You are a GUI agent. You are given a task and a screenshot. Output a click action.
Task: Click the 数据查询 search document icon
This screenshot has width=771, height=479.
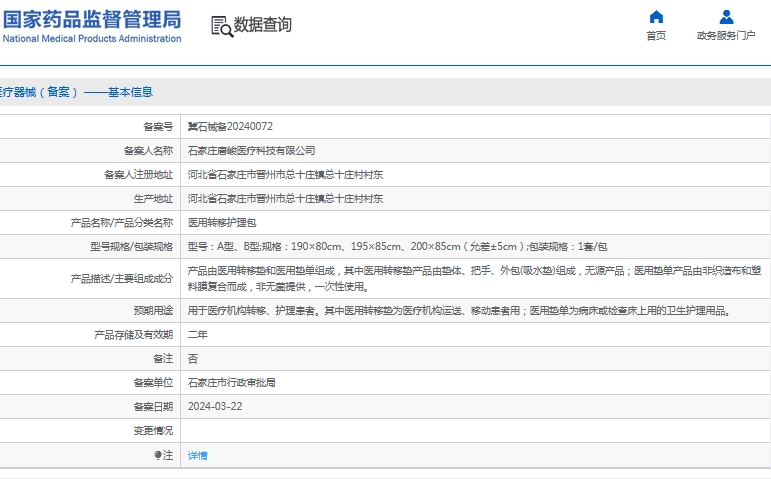pos(222,27)
